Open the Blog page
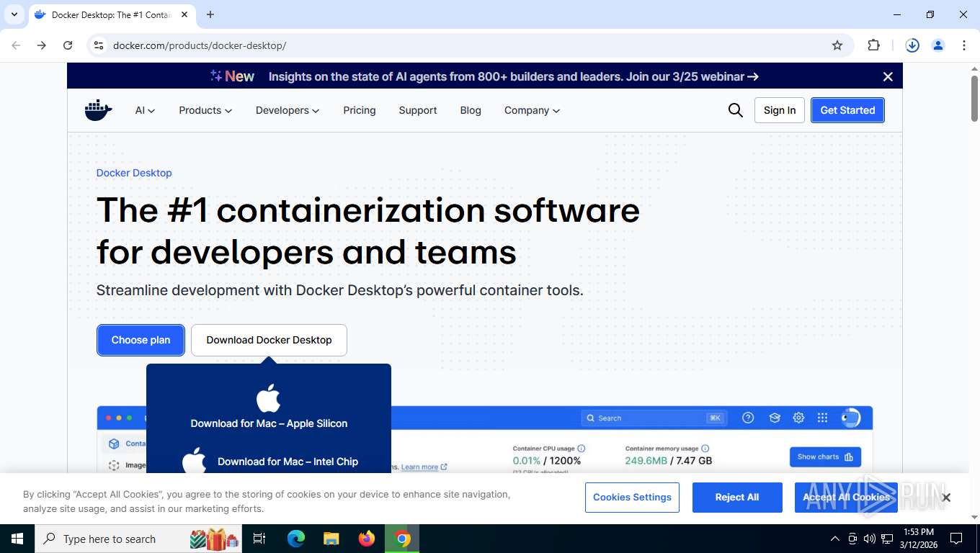 point(471,110)
